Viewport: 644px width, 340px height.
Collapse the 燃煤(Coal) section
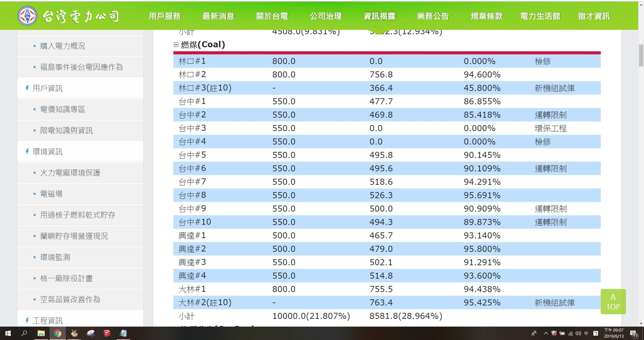click(176, 45)
